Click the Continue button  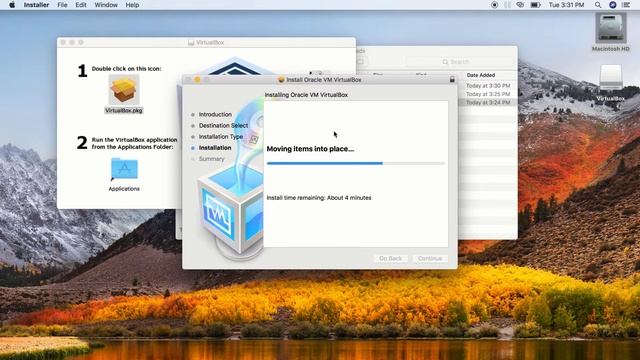430,258
